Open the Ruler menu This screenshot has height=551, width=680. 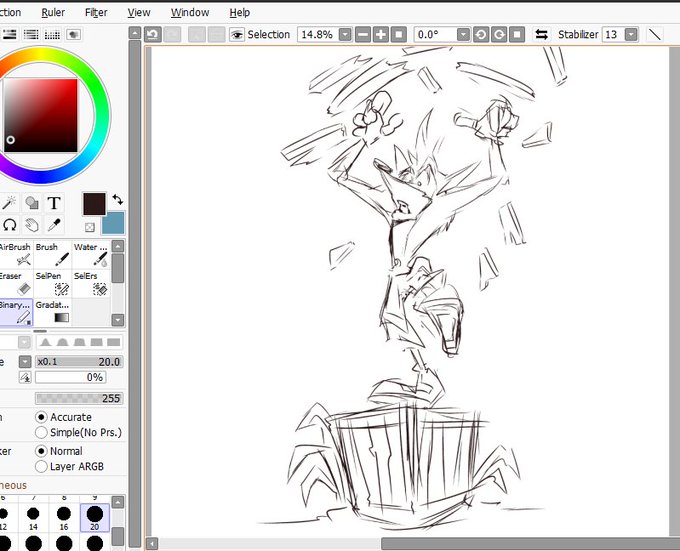pos(53,13)
